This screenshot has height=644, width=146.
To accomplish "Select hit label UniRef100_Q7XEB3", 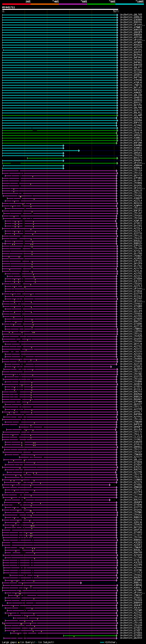I will [x=131, y=636].
